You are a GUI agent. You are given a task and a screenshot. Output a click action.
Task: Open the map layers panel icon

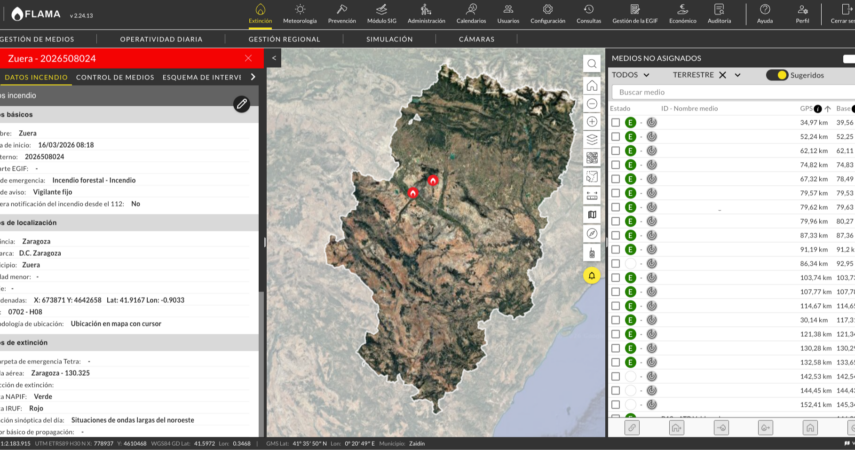592,139
